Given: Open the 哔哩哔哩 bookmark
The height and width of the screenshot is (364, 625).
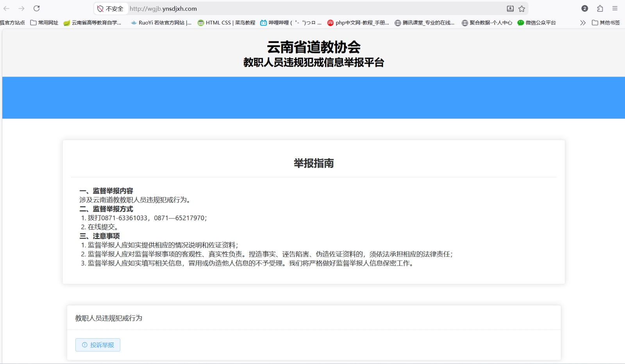Looking at the screenshot, I should click(291, 23).
